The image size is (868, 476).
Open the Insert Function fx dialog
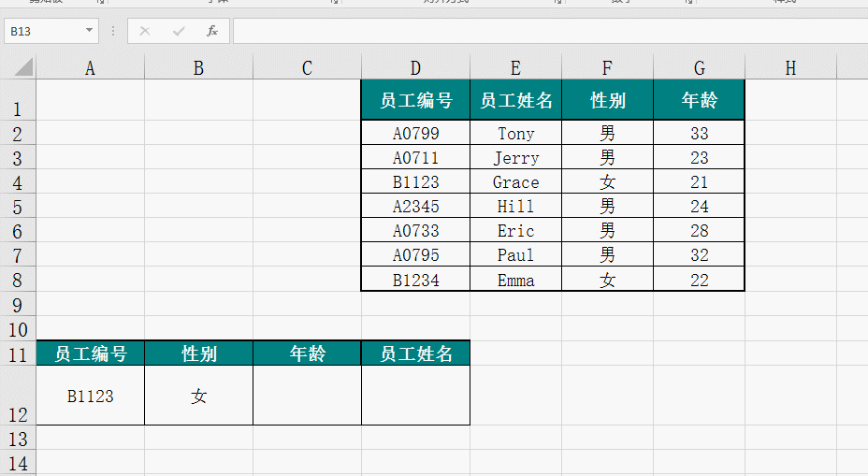(212, 31)
